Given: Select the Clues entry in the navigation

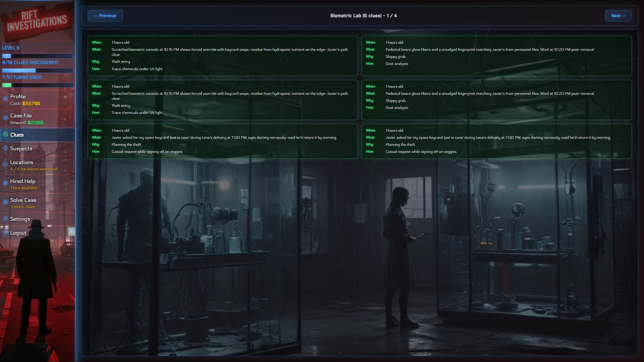Looking at the screenshot, I should point(17,135).
